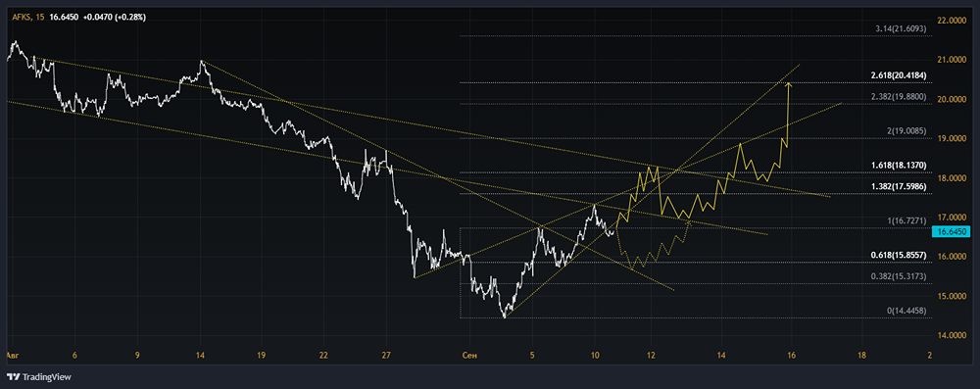
Task: Click date 16 on the time axis
Action: (791, 356)
